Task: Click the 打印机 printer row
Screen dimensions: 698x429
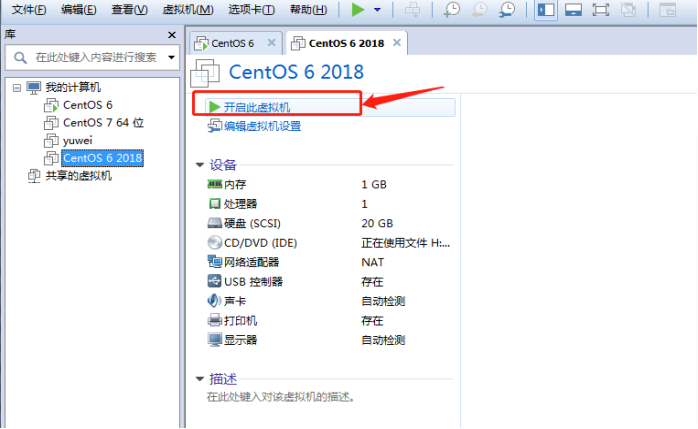Action: tap(329, 321)
